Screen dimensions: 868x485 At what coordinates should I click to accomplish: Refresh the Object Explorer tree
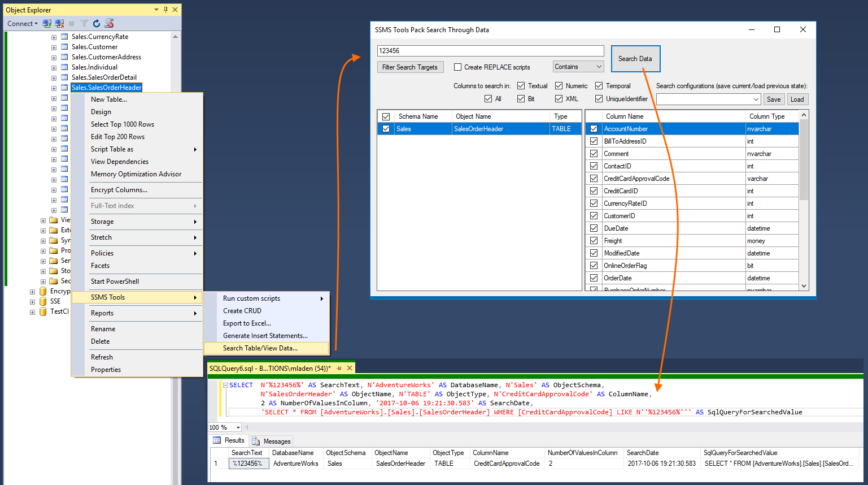[97, 24]
